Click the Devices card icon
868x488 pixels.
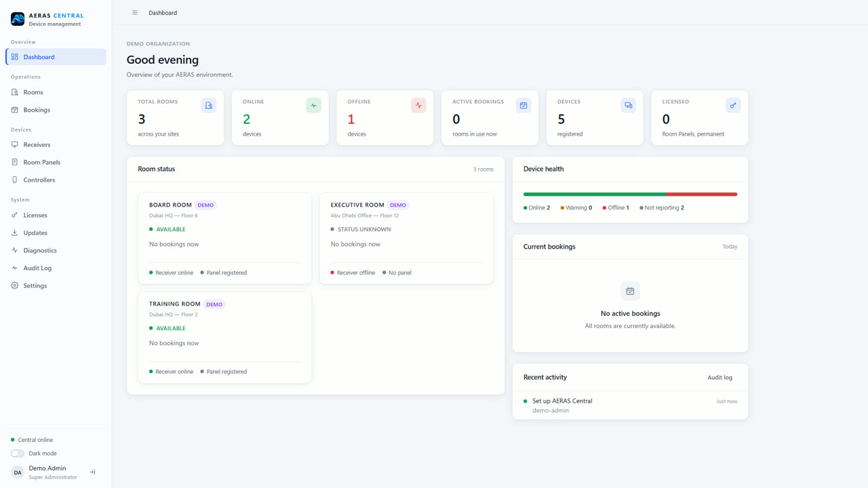pyautogui.click(x=629, y=105)
